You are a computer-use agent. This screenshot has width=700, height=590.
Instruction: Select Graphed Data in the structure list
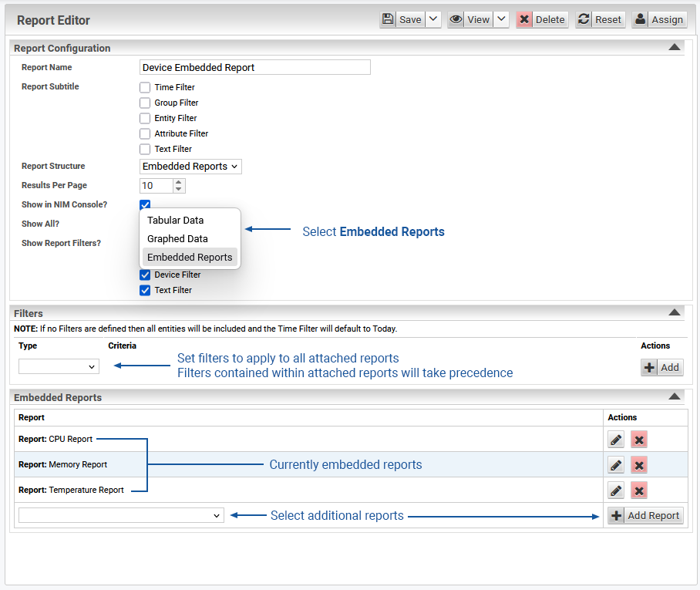[x=177, y=239]
